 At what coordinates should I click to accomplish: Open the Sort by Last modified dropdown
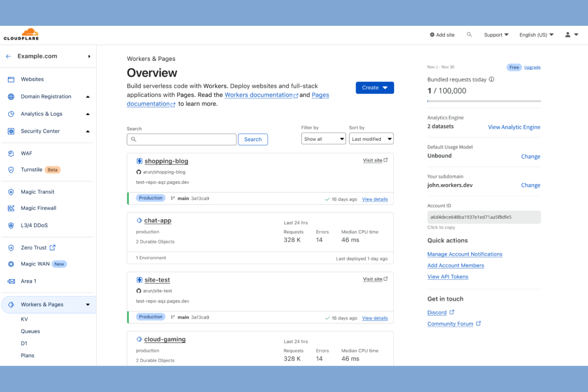point(371,139)
